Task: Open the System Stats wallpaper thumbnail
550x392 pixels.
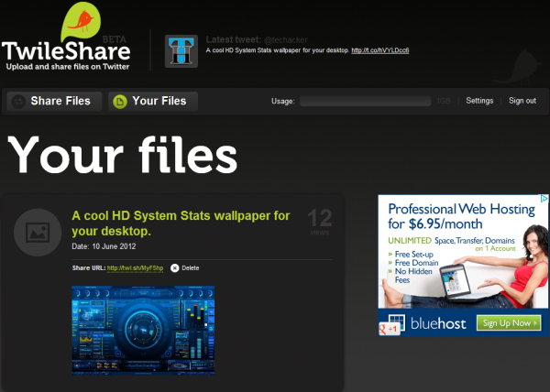Action: coord(143,331)
